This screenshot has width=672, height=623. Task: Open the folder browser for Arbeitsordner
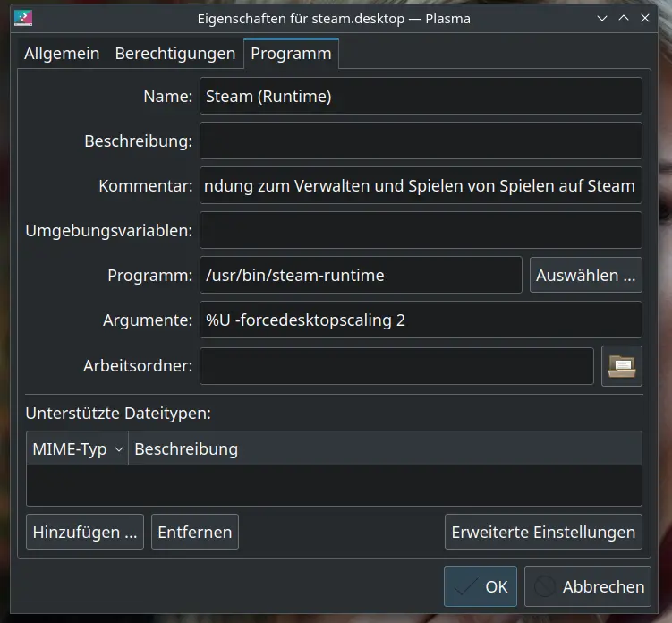click(x=621, y=366)
